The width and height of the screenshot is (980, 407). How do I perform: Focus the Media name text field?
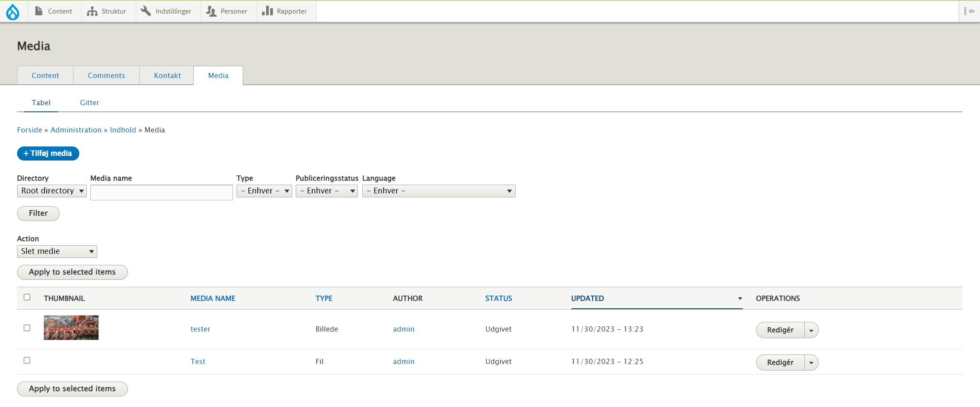(x=161, y=193)
